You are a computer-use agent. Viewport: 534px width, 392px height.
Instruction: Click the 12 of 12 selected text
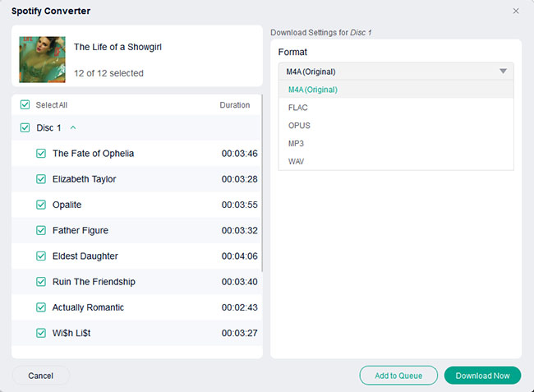pyautogui.click(x=108, y=73)
